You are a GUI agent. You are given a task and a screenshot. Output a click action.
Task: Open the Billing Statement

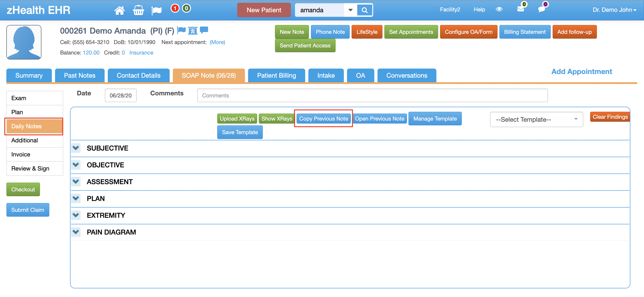pos(525,32)
